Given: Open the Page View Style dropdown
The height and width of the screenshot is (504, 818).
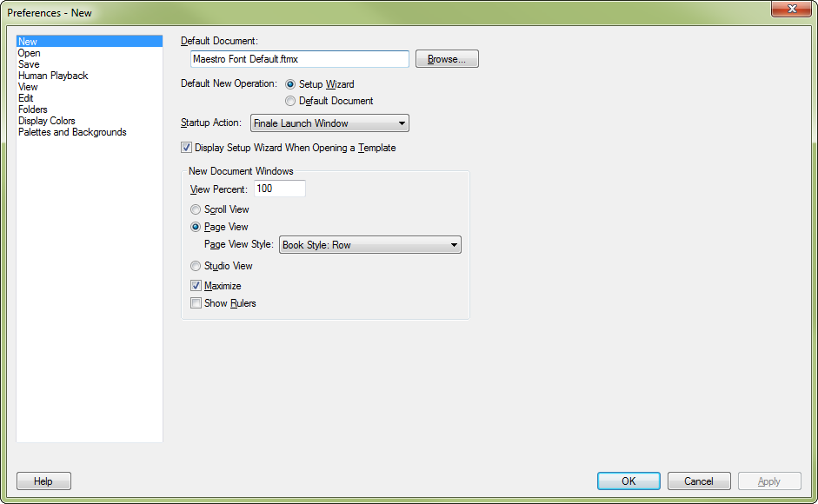Looking at the screenshot, I should pos(369,245).
